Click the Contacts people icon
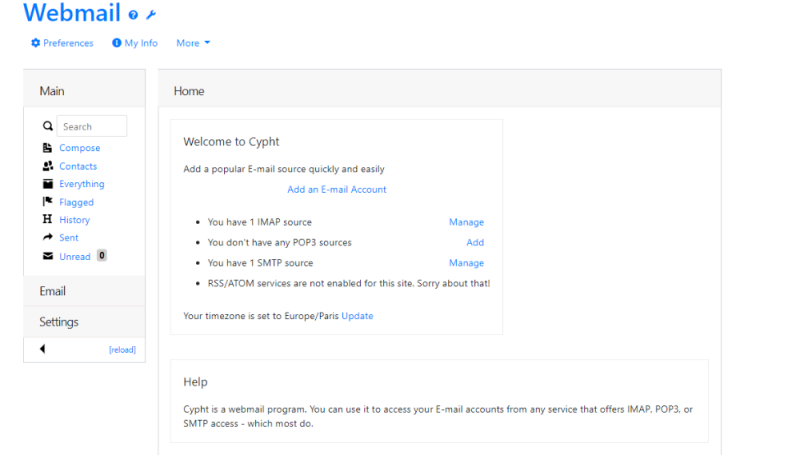Image resolution: width=800 pixels, height=455 pixels. (x=47, y=166)
